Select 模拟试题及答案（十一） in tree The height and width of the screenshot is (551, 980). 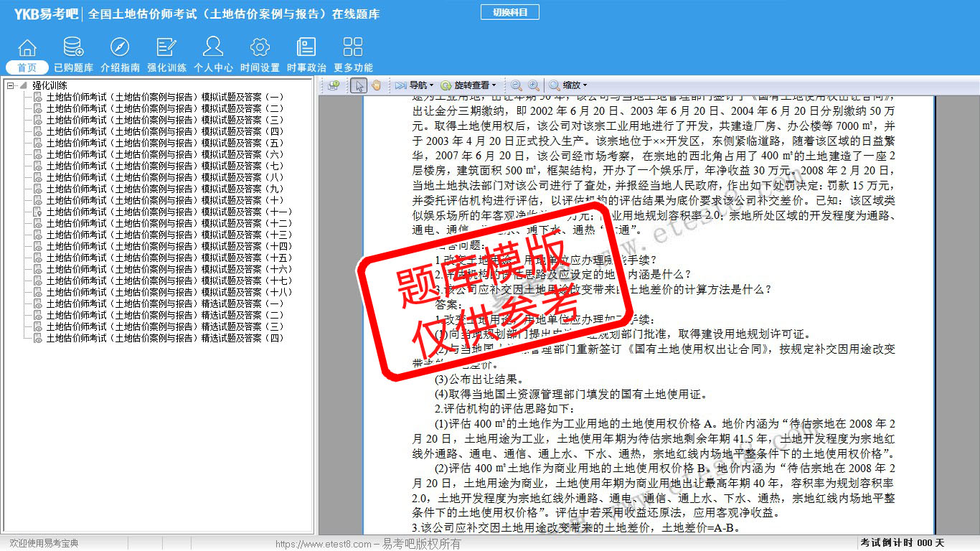click(169, 212)
